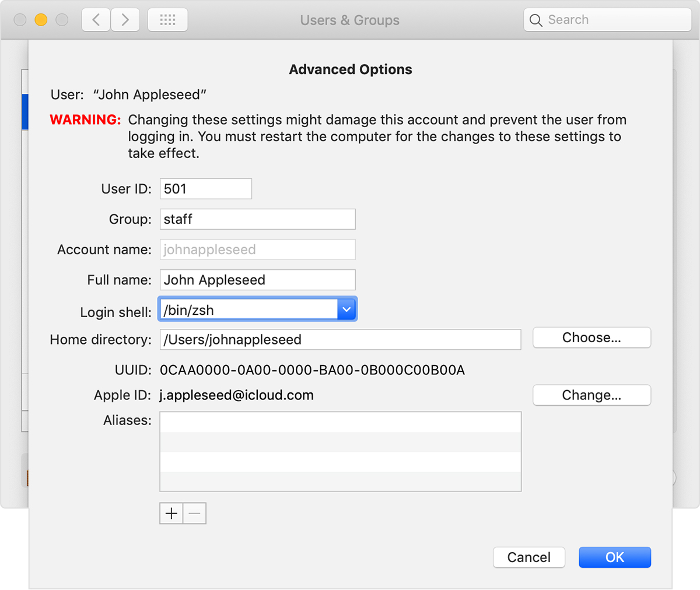Click the back navigation arrow
700x590 pixels.
click(x=96, y=20)
